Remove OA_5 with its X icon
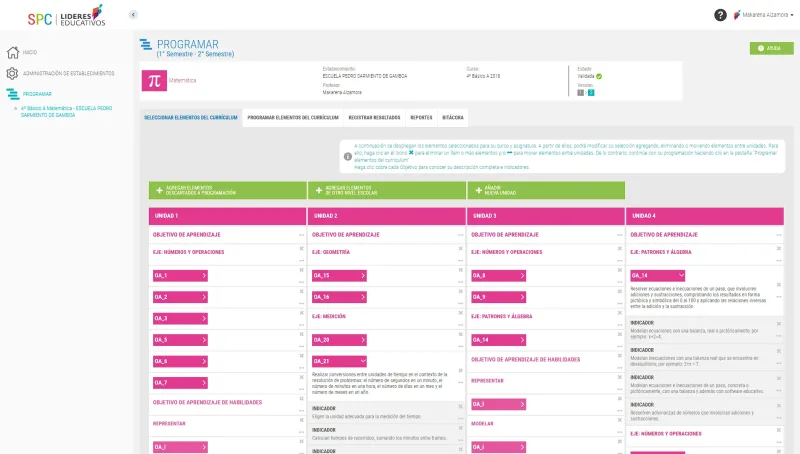Image resolution: width=800 pixels, height=454 pixels. [x=302, y=334]
